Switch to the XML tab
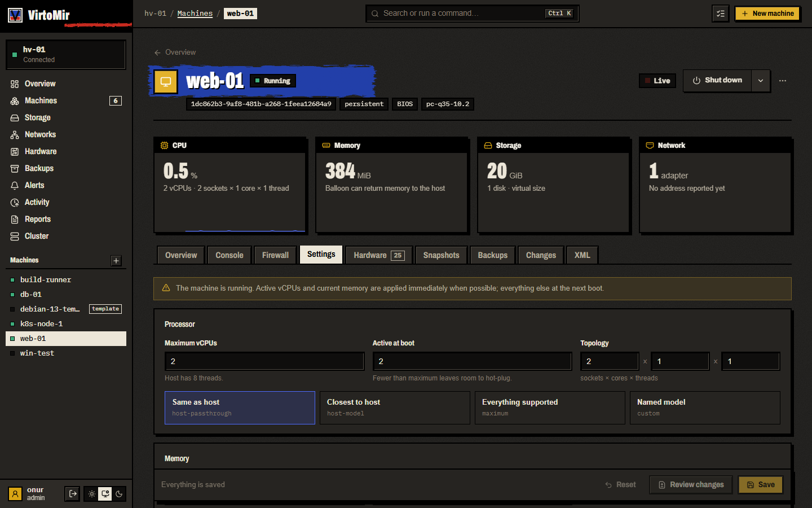The width and height of the screenshot is (812, 508). pyautogui.click(x=582, y=255)
